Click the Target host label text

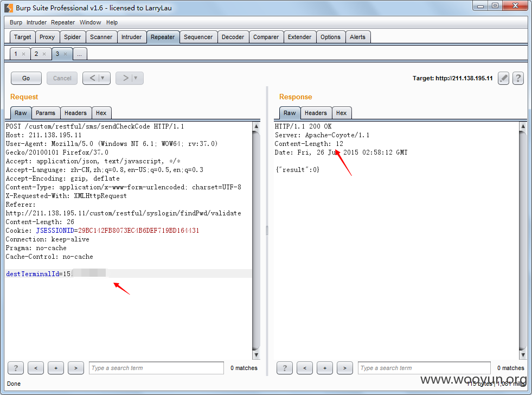(x=452, y=78)
